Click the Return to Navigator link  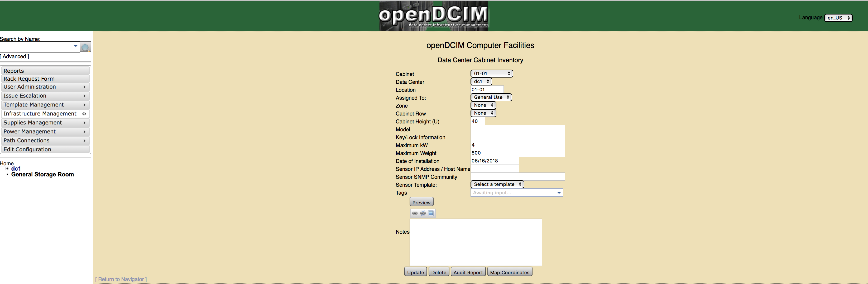coord(121,279)
